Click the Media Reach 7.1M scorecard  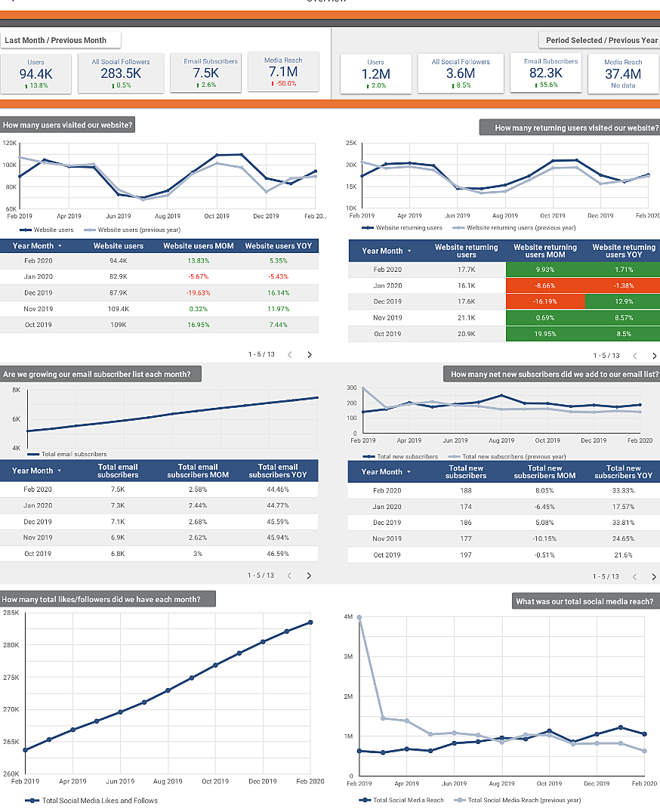(x=283, y=73)
